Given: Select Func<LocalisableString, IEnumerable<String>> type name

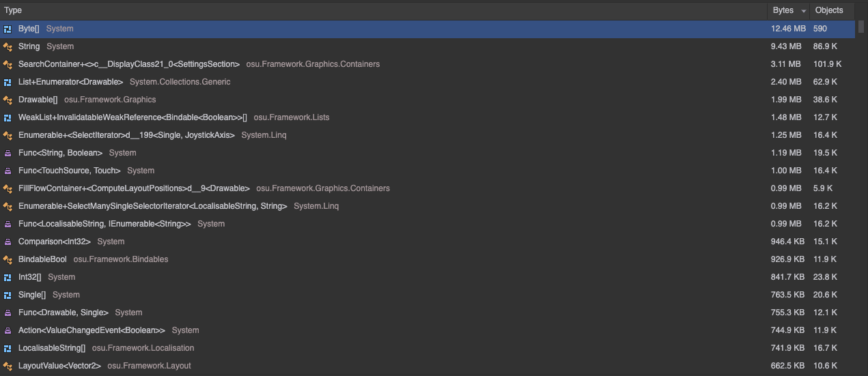Looking at the screenshot, I should point(104,224).
